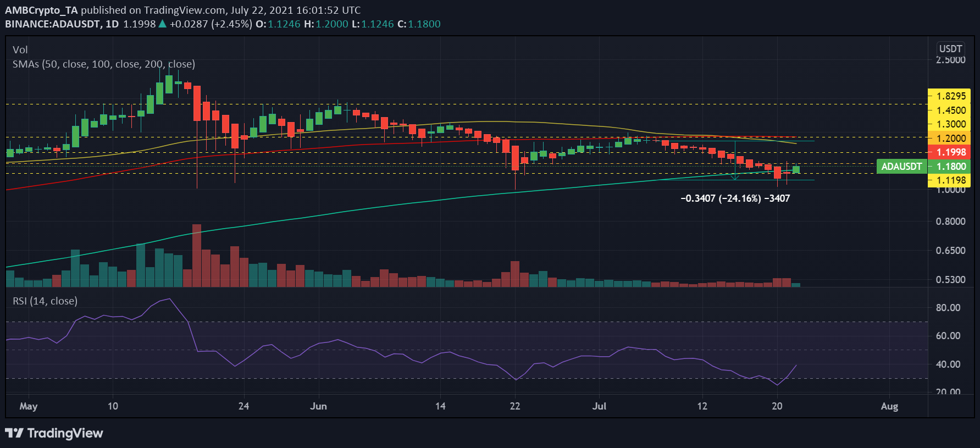Screen dimensions: 980x448
Task: Click the USDT currency label on price axis
Action: click(950, 48)
